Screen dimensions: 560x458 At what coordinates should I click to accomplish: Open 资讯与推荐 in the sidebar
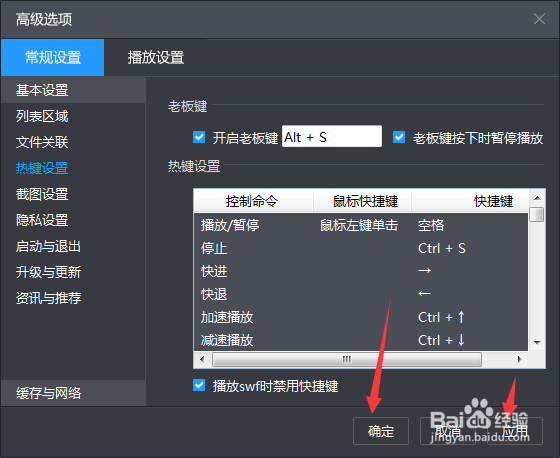coord(73,298)
